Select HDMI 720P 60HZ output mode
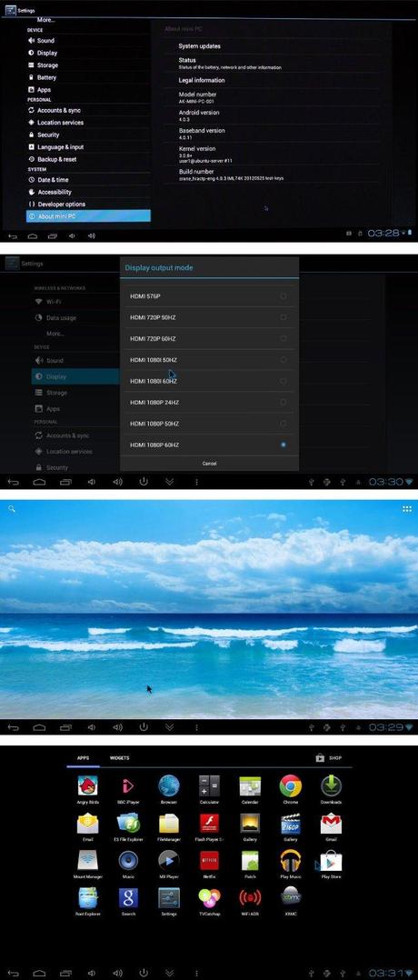This screenshot has height=980, width=418. pyautogui.click(x=209, y=338)
